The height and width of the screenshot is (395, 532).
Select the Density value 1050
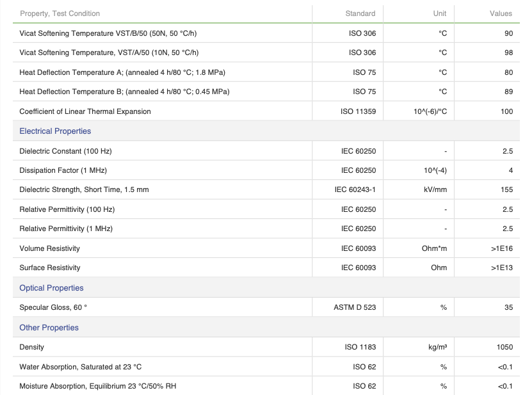[x=505, y=347]
